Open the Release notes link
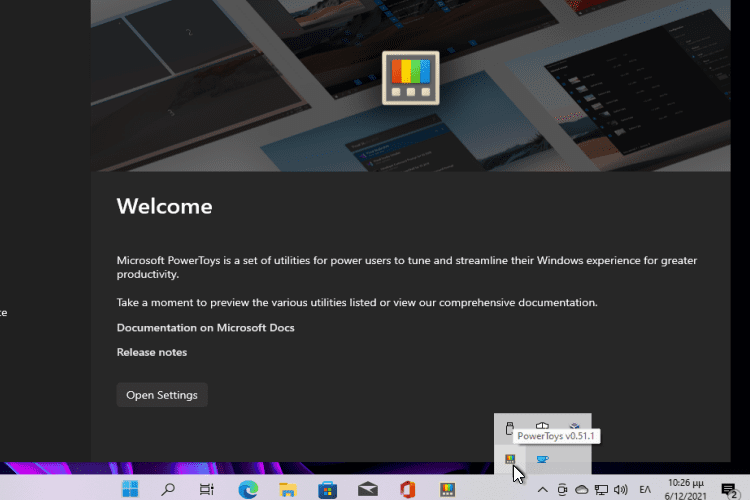This screenshot has height=500, width=750. click(152, 352)
